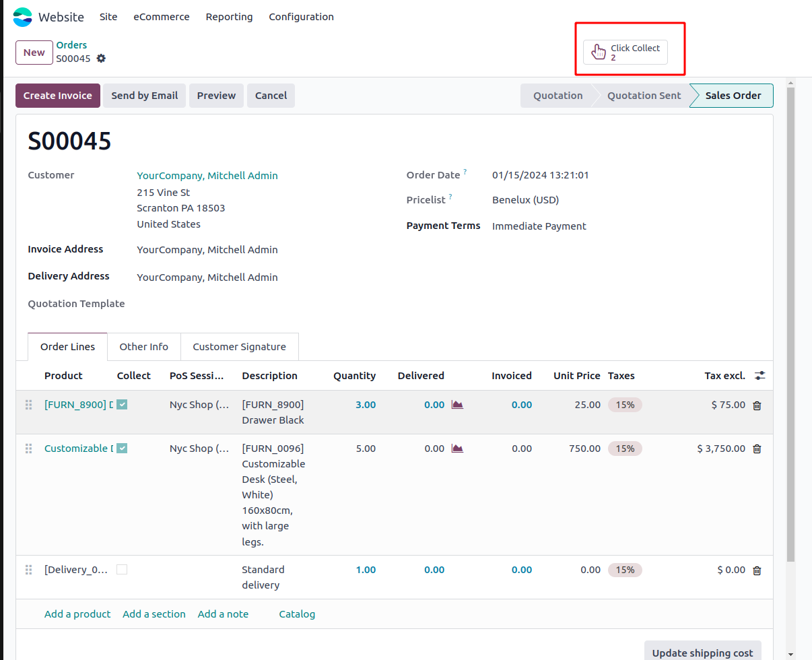Open the Reporting menu
This screenshot has height=660, width=812.
(x=229, y=17)
